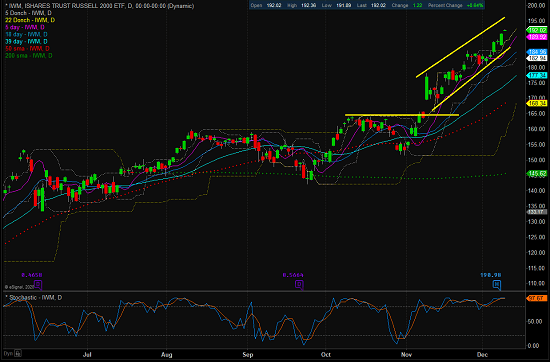Click the yellow 168.34 price tag
Viewport: 550px width, 362px height.
click(x=537, y=103)
